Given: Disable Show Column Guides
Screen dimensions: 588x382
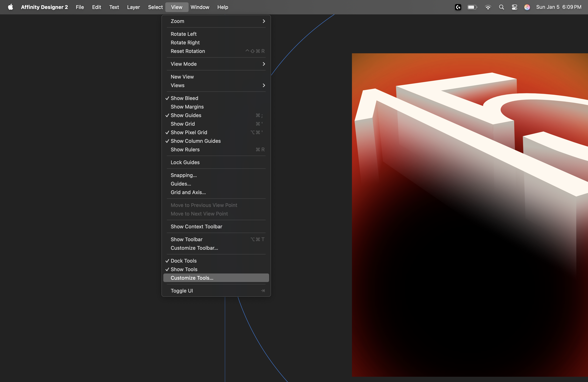Looking at the screenshot, I should pyautogui.click(x=195, y=141).
